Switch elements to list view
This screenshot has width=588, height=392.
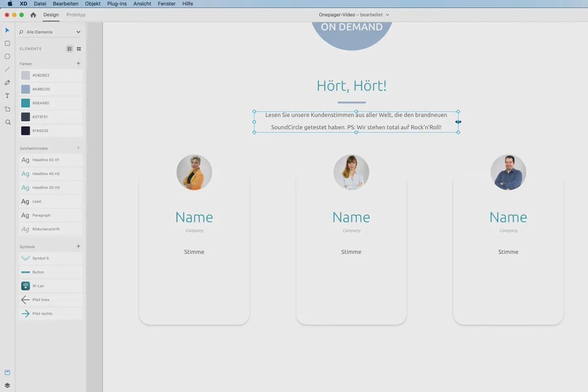coord(70,49)
